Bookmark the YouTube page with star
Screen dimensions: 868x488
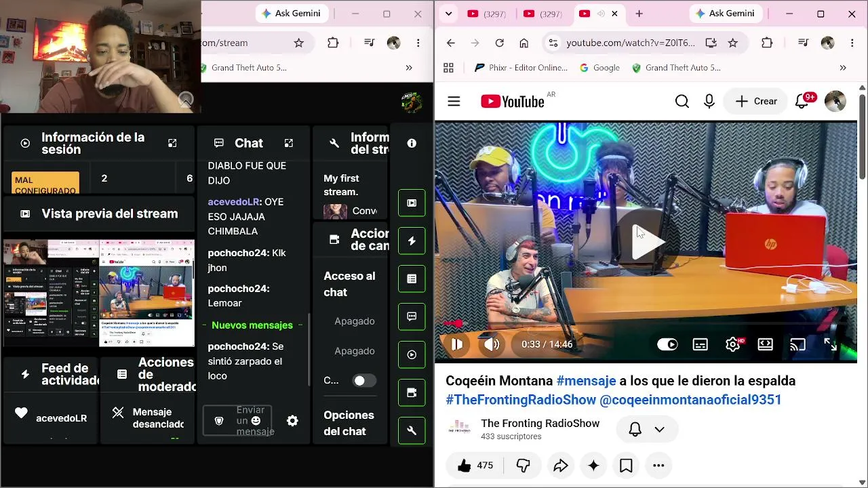coord(733,43)
